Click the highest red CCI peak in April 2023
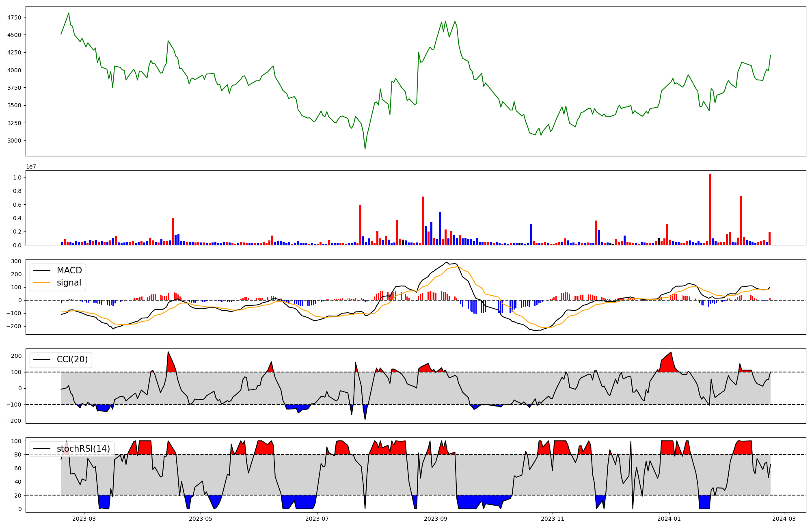 pos(168,353)
